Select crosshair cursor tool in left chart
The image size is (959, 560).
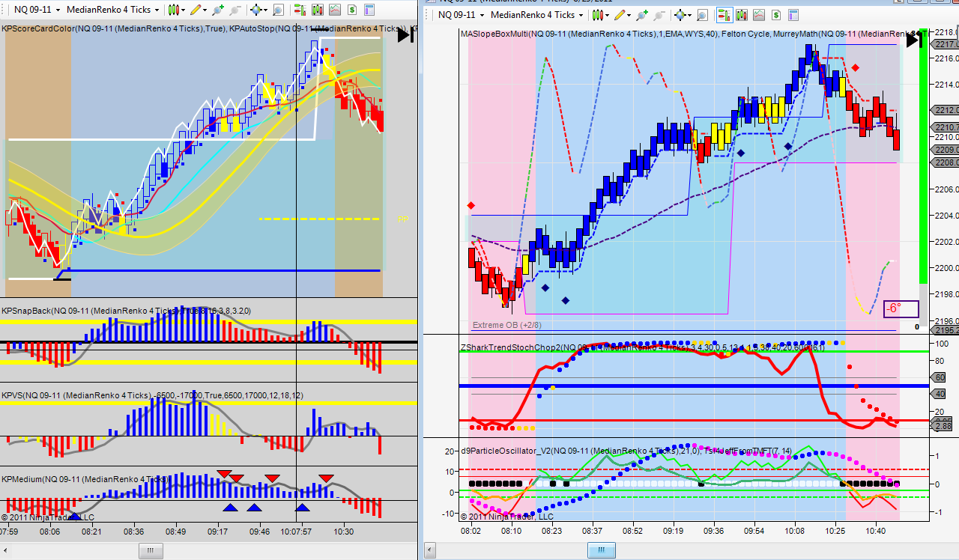click(x=256, y=10)
